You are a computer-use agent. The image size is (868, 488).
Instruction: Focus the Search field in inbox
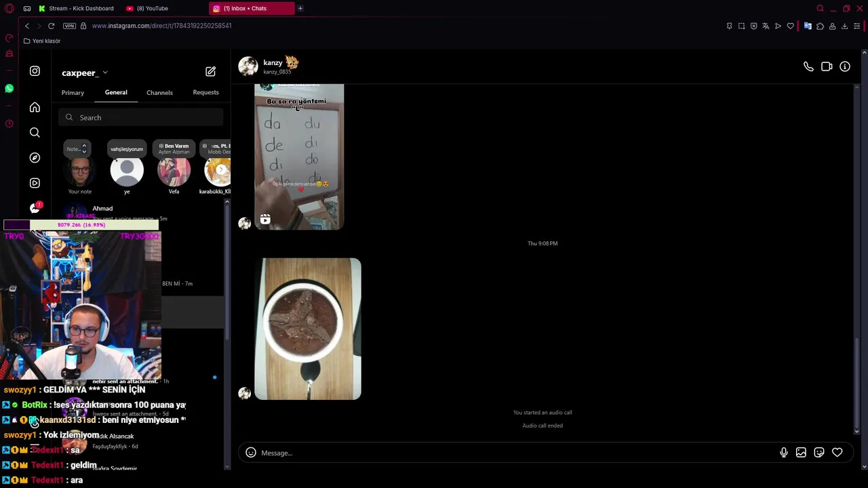click(x=140, y=117)
